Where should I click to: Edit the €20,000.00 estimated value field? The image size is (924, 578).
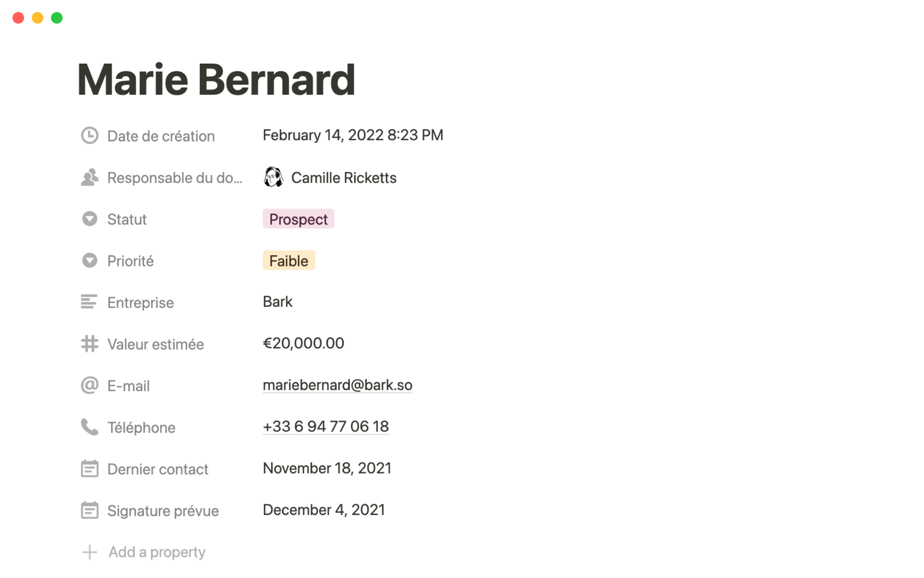303,343
